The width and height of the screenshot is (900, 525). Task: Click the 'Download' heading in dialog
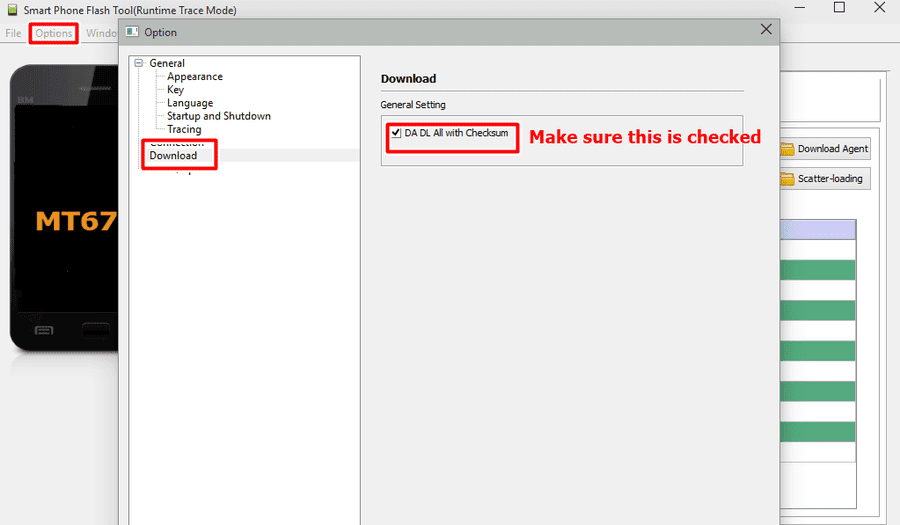408,79
